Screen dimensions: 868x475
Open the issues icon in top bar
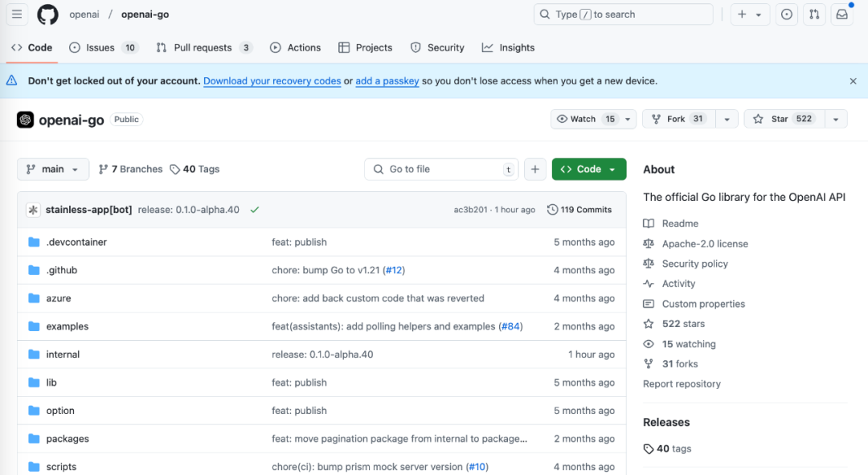pyautogui.click(x=787, y=14)
